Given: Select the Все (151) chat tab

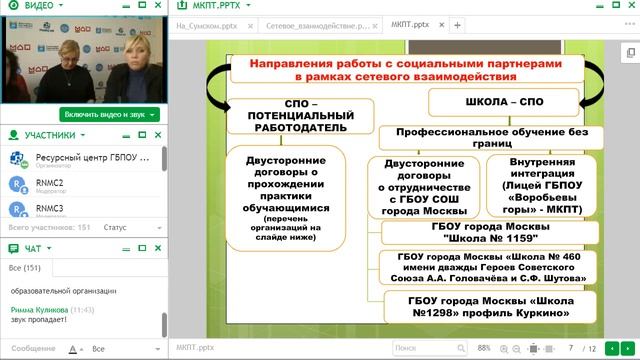Looking at the screenshot, I should (x=25, y=268).
